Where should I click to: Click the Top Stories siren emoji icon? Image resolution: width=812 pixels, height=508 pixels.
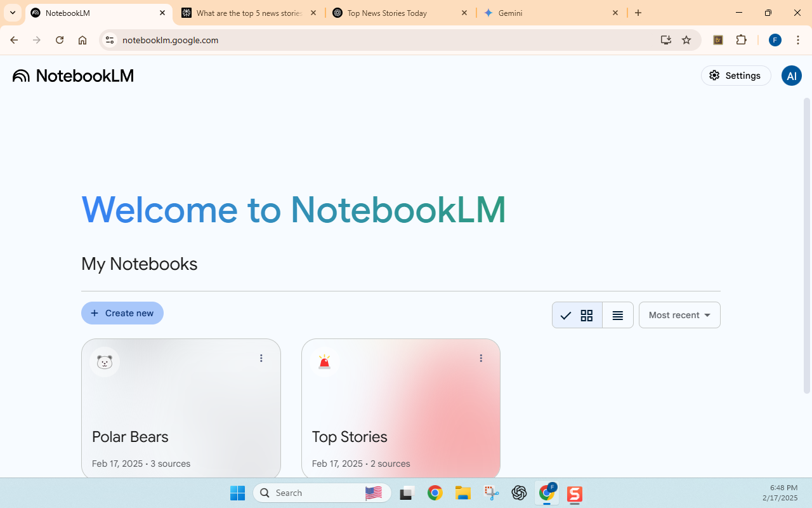click(x=324, y=361)
